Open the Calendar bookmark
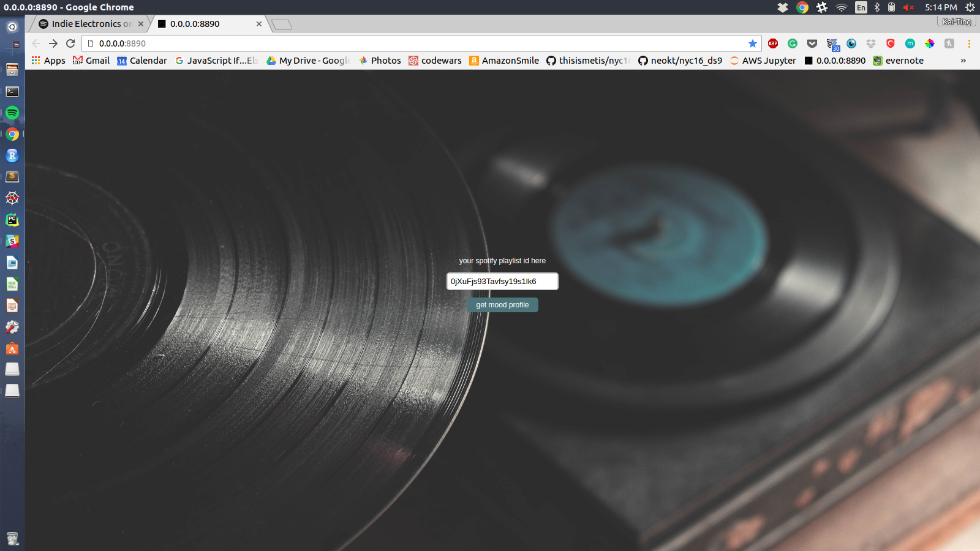This screenshot has height=551, width=980. coord(142,61)
